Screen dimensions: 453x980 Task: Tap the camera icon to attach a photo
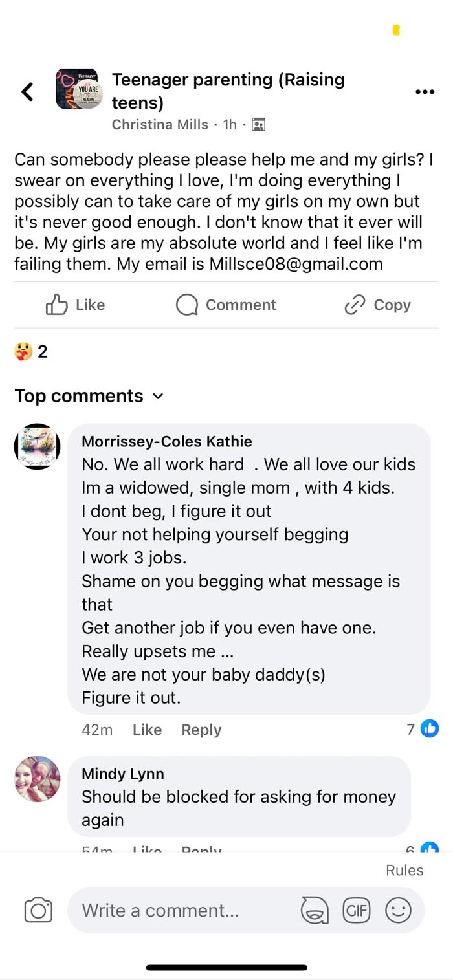(38, 911)
